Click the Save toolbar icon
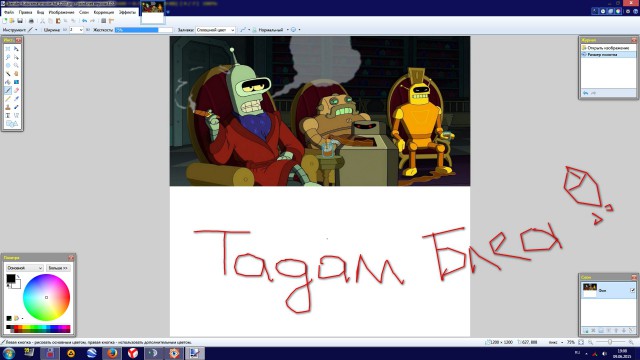Viewport: 640px width, 360px height. tap(20, 20)
